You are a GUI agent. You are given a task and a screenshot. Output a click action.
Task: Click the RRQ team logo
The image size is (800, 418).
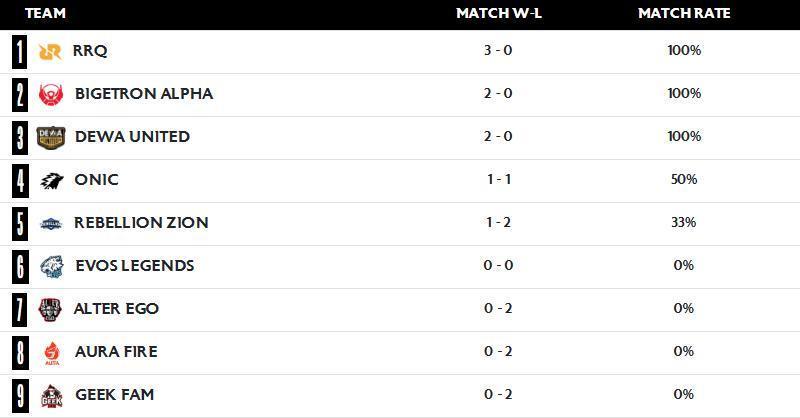click(x=50, y=51)
